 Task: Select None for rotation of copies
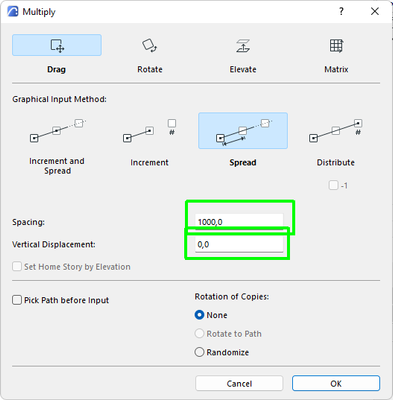pyautogui.click(x=199, y=315)
